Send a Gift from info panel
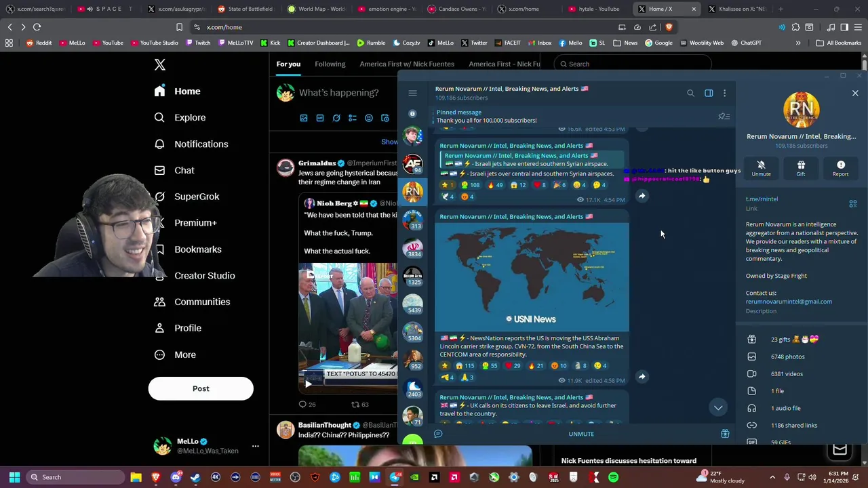Screen dimensions: 868x488 [x=801, y=168]
